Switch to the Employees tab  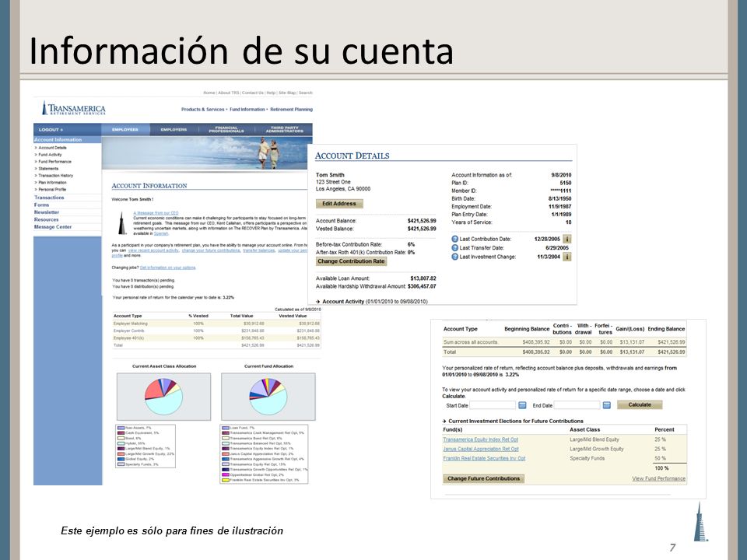pyautogui.click(x=125, y=130)
